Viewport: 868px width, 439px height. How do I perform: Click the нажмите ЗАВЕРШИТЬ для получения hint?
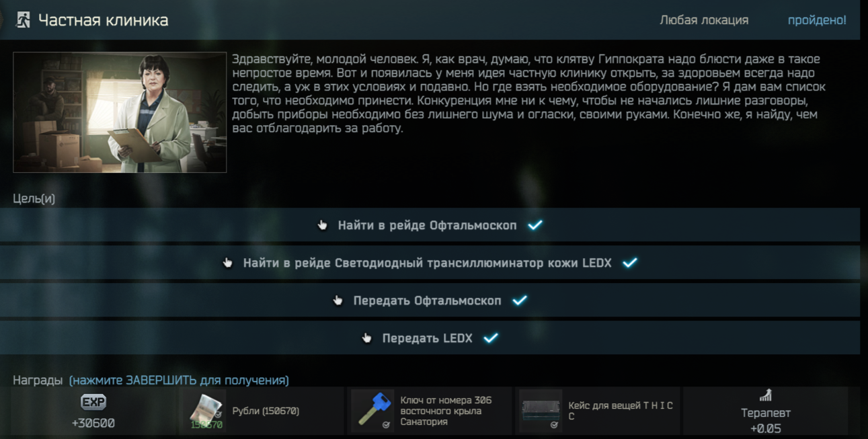(x=179, y=381)
